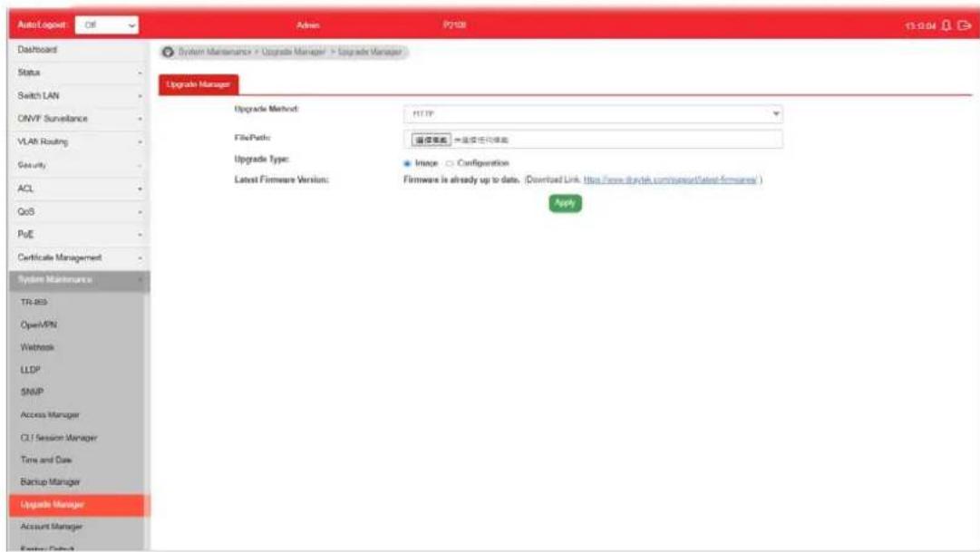
Task: Click the choose file button
Action: pyautogui.click(x=431, y=140)
